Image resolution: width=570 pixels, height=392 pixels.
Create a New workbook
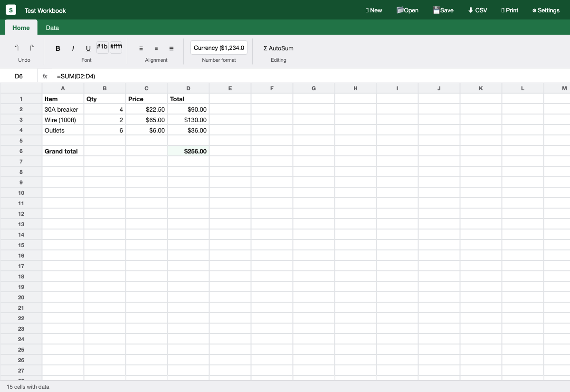(374, 10)
